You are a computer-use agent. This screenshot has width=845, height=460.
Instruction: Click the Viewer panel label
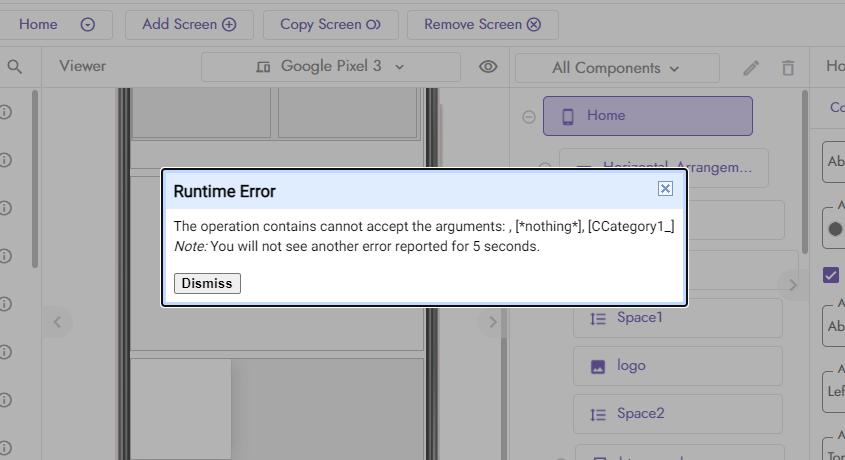tap(82, 66)
